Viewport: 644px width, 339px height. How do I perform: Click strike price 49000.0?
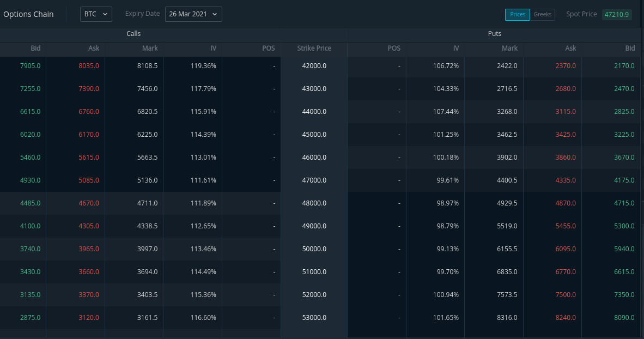[x=314, y=226]
